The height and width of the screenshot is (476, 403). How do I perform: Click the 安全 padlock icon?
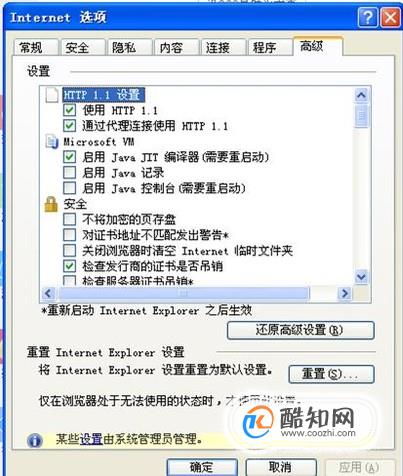click(51, 204)
